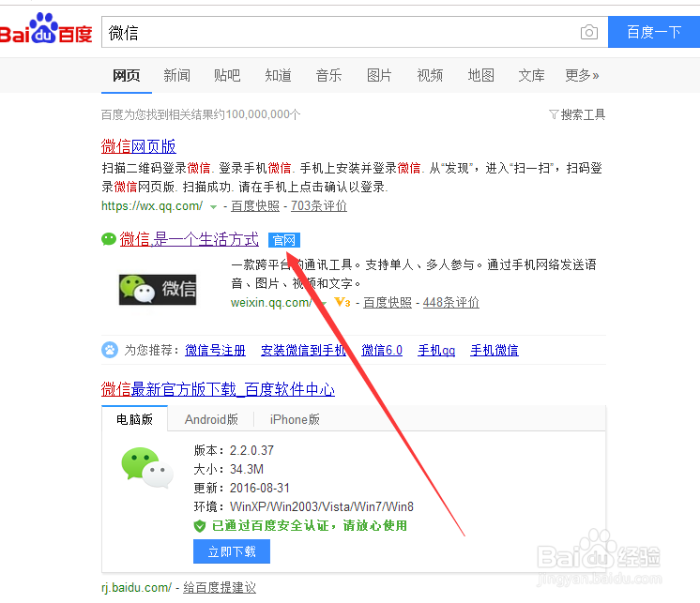Click the rj.baidu.com/ URL
The width and height of the screenshot is (700, 603).
click(x=137, y=587)
